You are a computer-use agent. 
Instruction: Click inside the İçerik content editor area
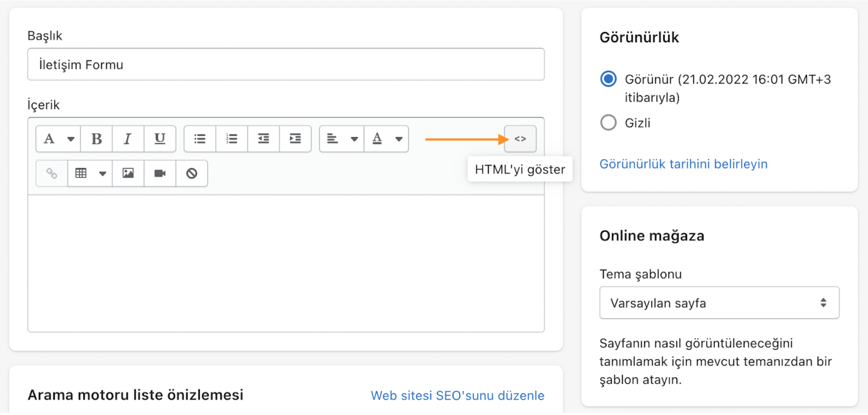tap(286, 263)
